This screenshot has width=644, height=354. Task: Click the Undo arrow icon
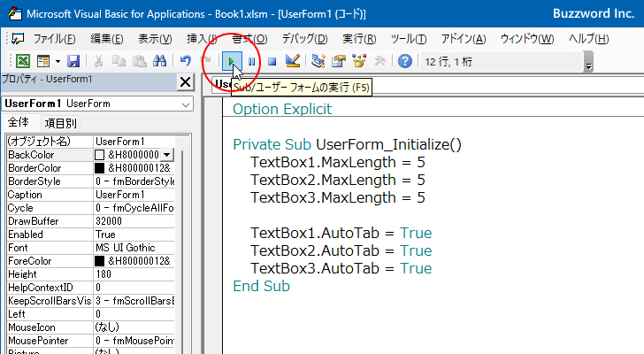point(186,61)
